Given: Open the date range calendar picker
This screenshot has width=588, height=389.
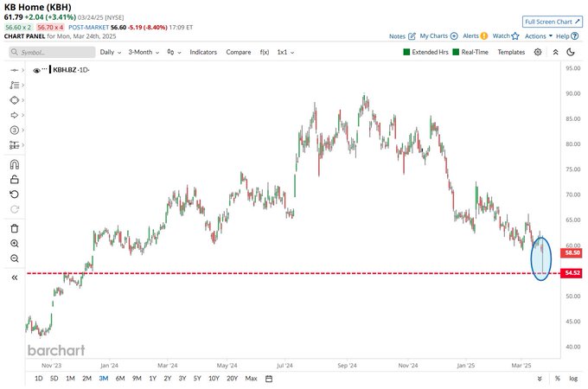Looking at the screenshot, I should 269,379.
